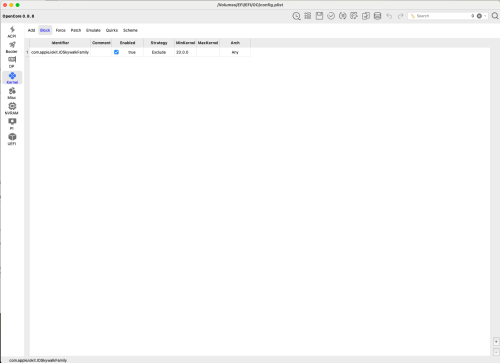Click the upper small button at bottom right

click(496, 342)
